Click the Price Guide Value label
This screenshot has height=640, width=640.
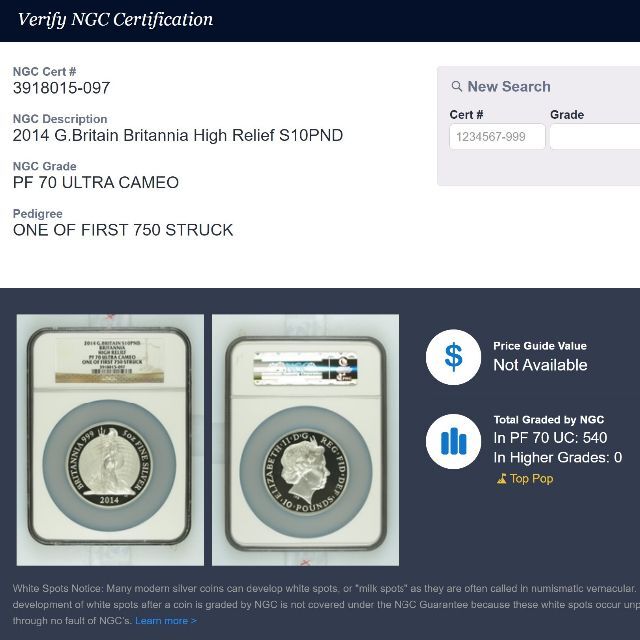pyautogui.click(x=540, y=346)
